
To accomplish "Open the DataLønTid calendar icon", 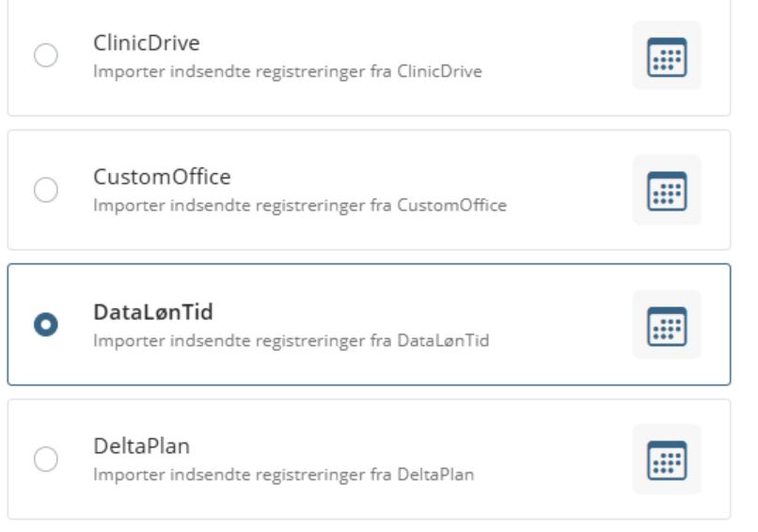I will click(x=667, y=324).
